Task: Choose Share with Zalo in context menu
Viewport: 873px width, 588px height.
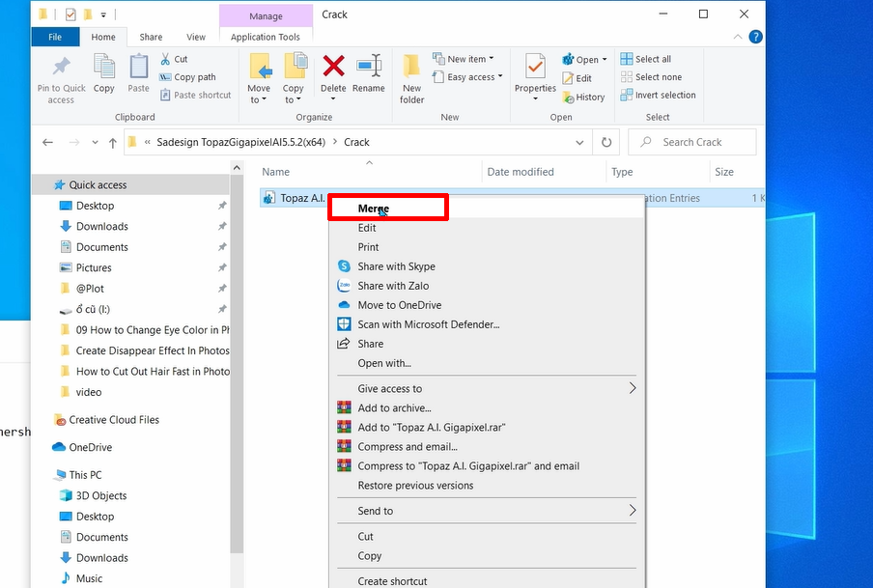Action: point(487,286)
